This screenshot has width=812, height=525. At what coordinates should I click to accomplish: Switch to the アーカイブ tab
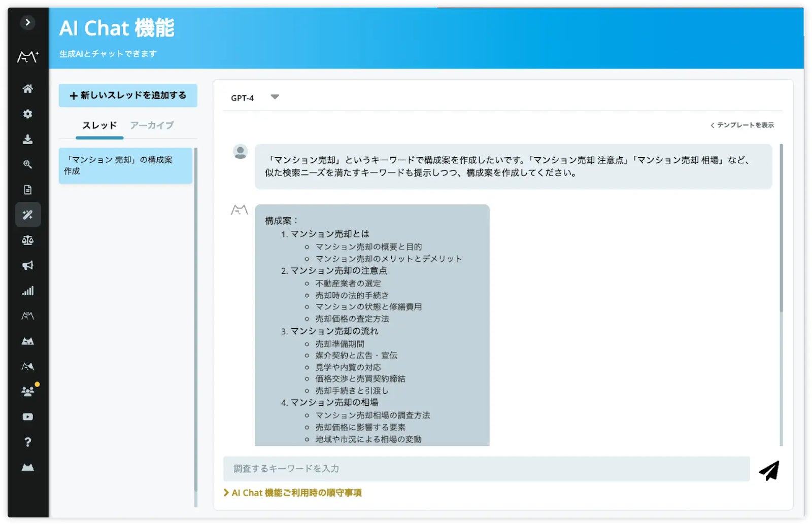[152, 125]
